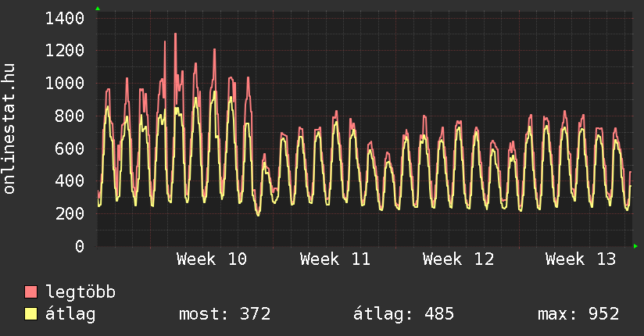Click the yellow átlag legend swatch
644x336 pixels.
click(x=31, y=315)
